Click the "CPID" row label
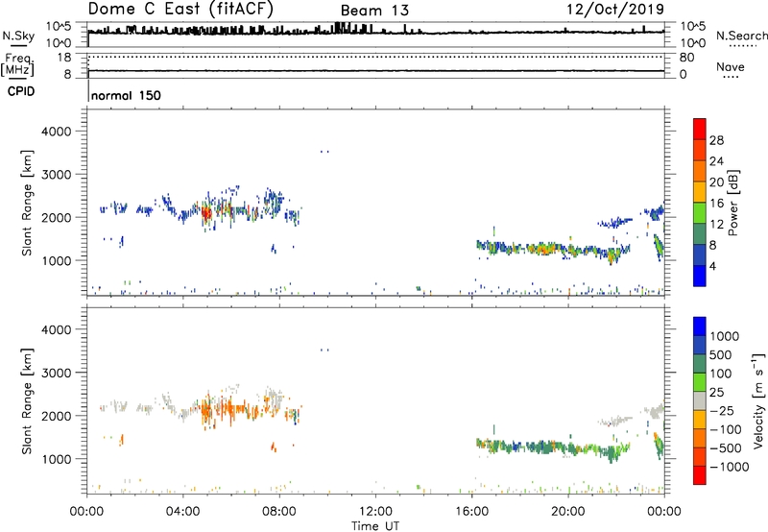 (x=21, y=91)
